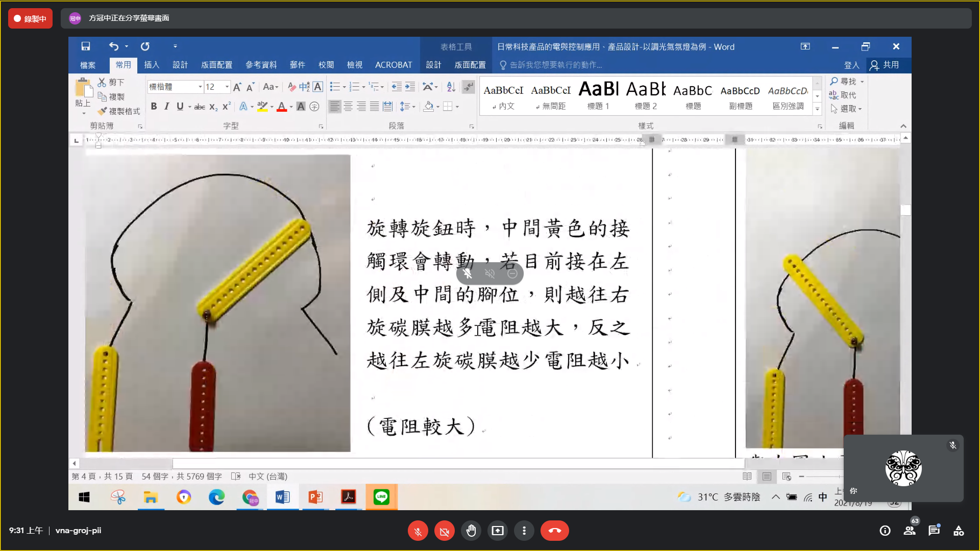Image resolution: width=980 pixels, height=551 pixels.
Task: Expand the styles gallery more arrow
Action: pos(817,109)
